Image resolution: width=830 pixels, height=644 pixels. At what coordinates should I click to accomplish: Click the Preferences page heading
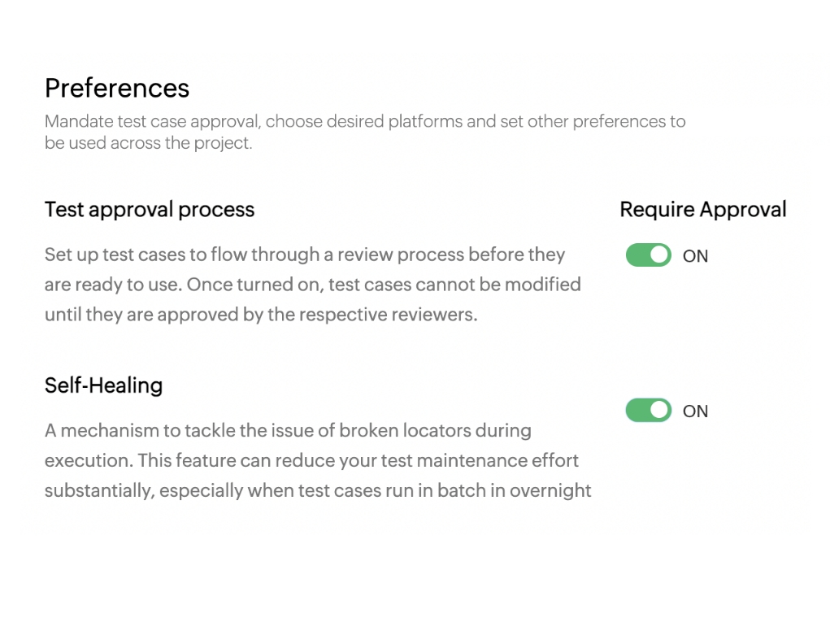[117, 88]
